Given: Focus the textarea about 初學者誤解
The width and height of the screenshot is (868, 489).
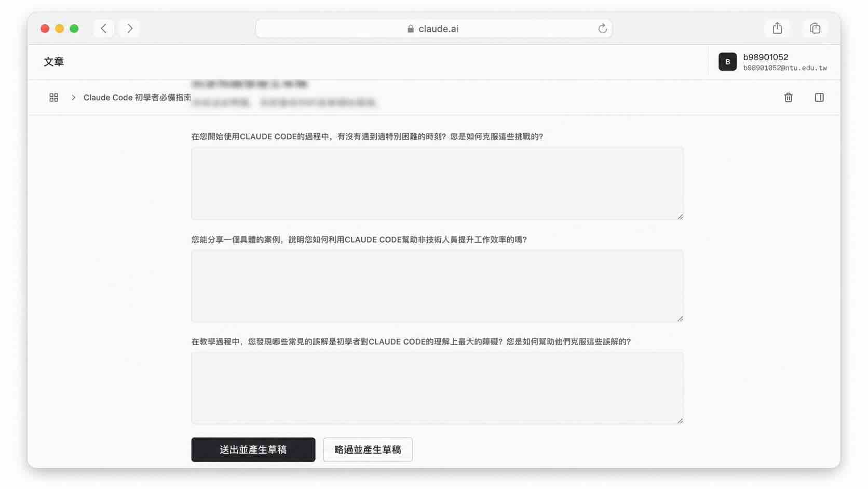Looking at the screenshot, I should click(437, 388).
